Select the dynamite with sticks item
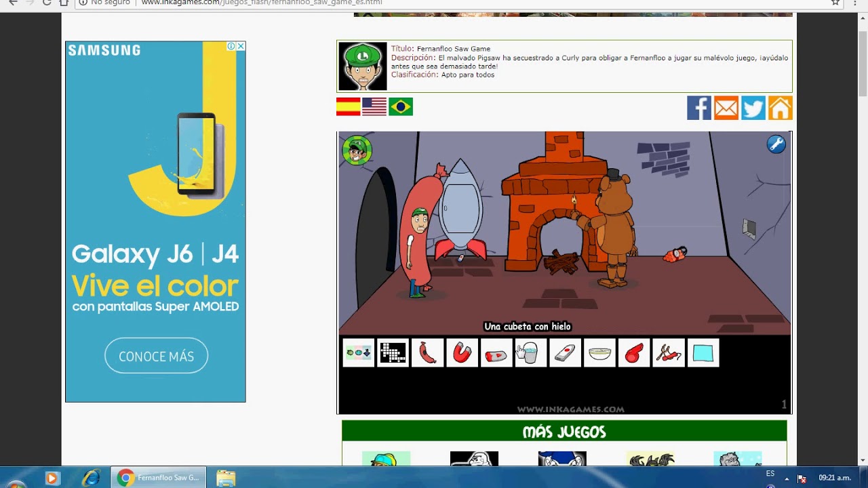Screen dimensions: 868x488 [x=669, y=353]
